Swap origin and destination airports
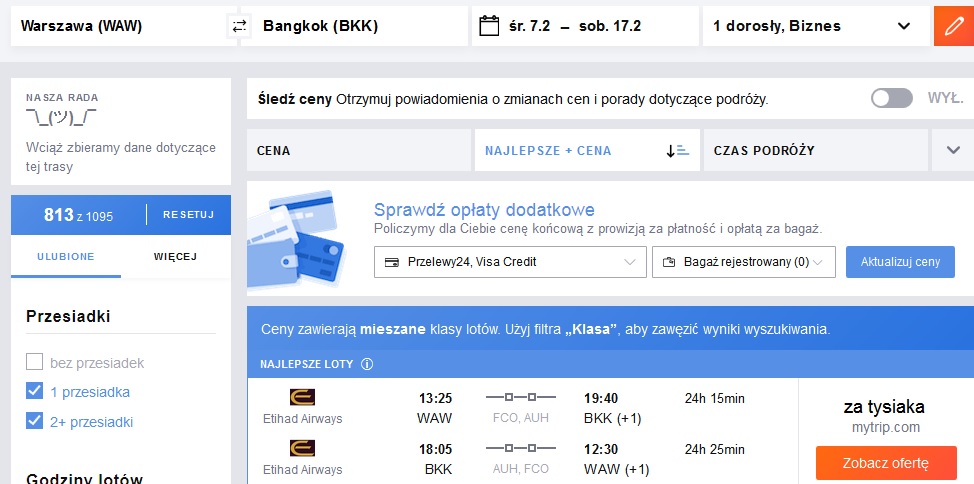The width and height of the screenshot is (974, 484). (x=240, y=26)
